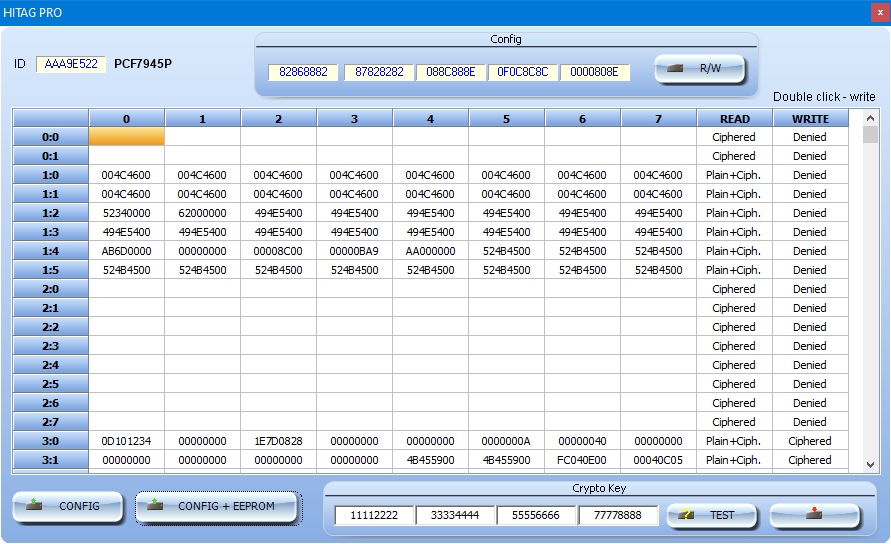Click cell FC040E00 in row 3:1
Screen dimensions: 891x544
(582, 460)
